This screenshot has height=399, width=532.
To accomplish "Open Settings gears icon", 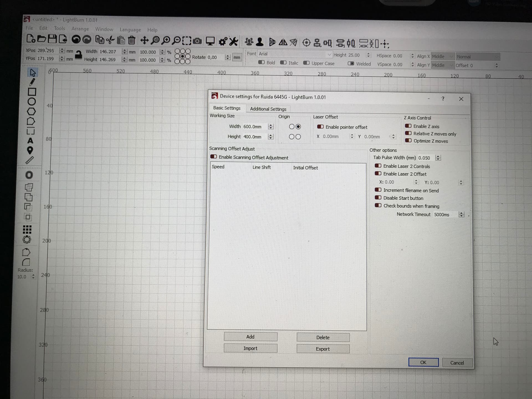I will [223, 42].
